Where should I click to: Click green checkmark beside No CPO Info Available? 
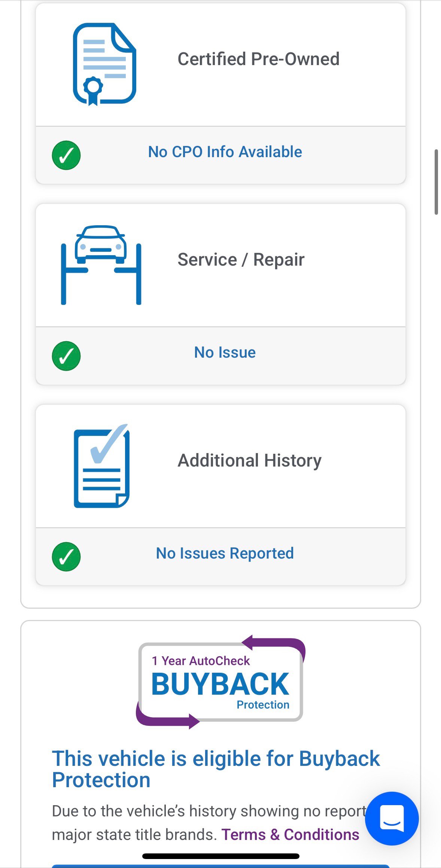[x=66, y=155]
